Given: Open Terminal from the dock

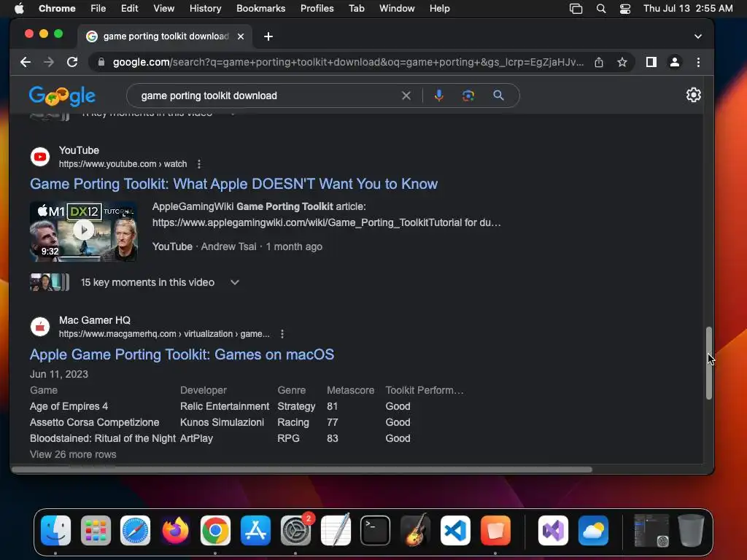Looking at the screenshot, I should coord(376,531).
